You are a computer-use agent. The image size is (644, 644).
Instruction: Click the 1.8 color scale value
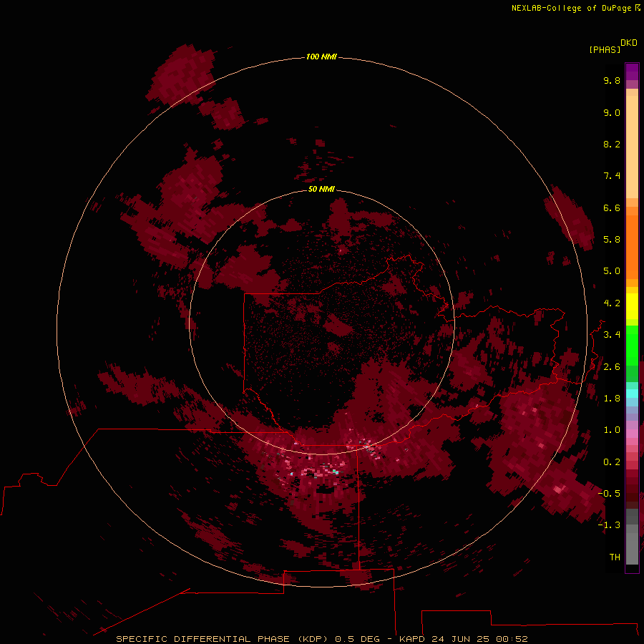click(612, 399)
